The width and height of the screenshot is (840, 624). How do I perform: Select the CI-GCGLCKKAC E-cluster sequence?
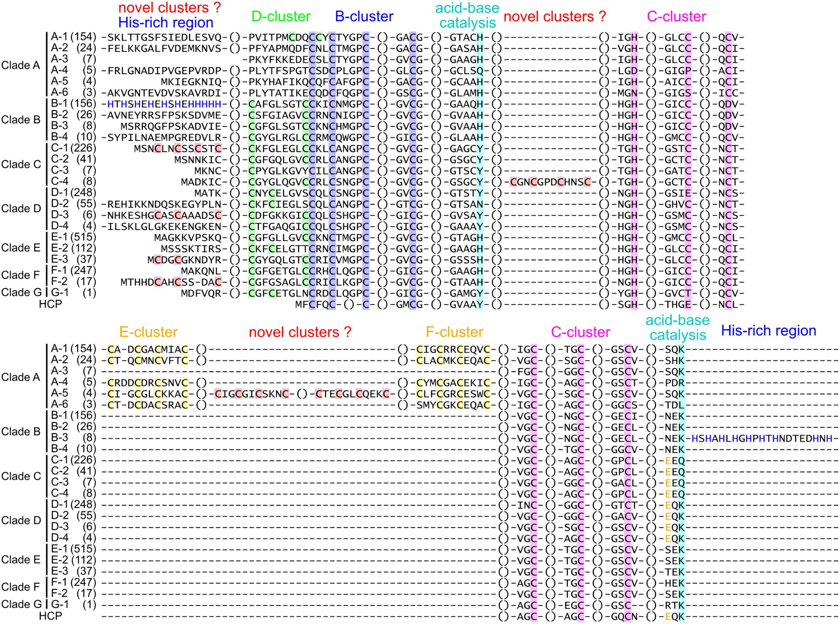(x=148, y=393)
